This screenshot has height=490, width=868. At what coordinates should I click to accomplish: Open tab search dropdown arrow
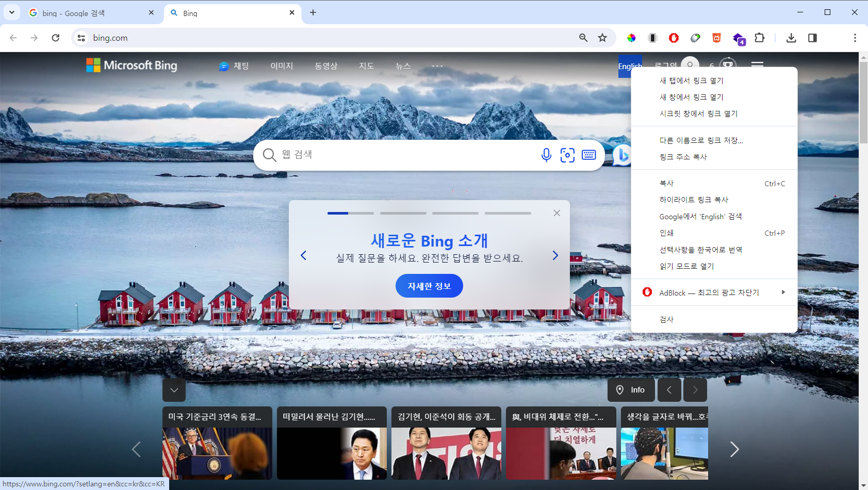click(x=11, y=12)
